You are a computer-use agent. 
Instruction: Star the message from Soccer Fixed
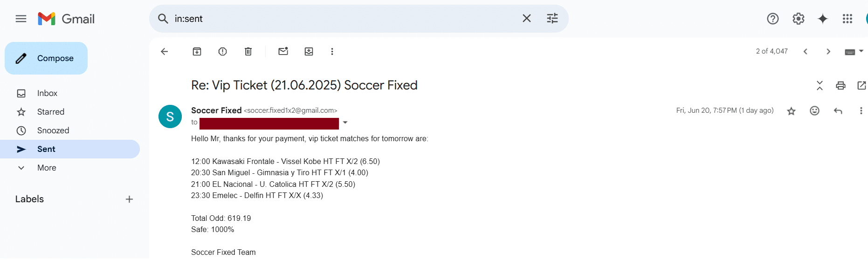[x=791, y=111]
